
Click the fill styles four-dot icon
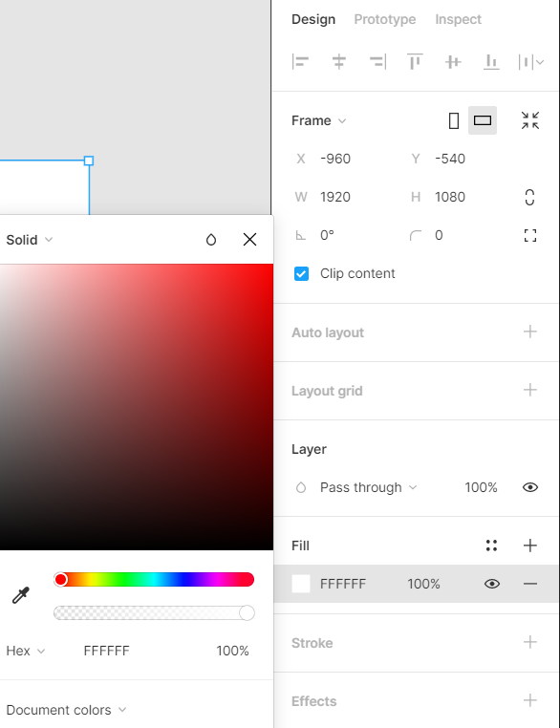point(491,546)
